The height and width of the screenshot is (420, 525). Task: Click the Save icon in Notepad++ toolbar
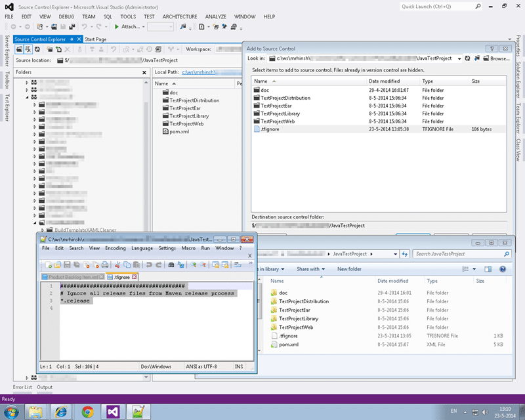pos(67,265)
